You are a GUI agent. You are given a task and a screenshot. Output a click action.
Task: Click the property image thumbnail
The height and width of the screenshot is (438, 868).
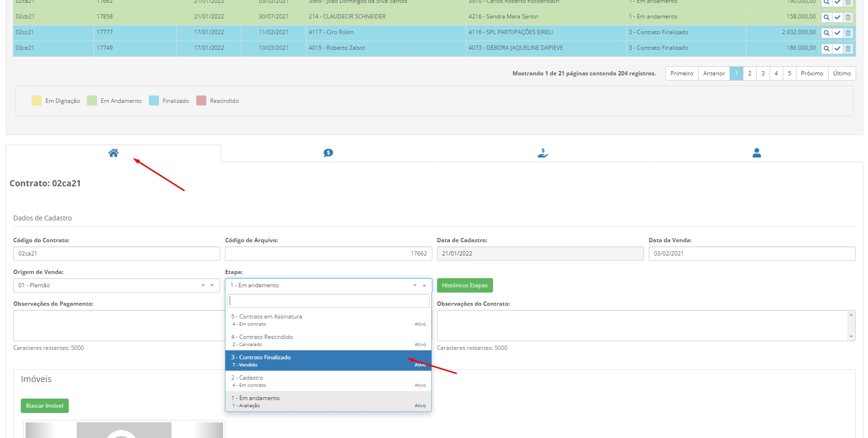[124, 429]
